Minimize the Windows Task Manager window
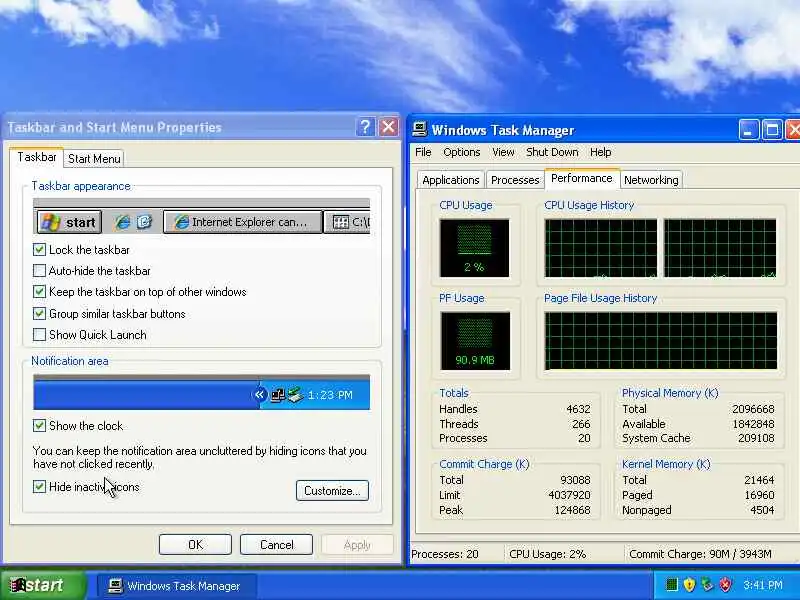 748,130
